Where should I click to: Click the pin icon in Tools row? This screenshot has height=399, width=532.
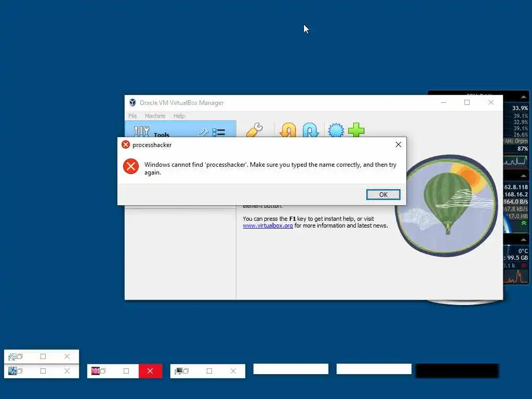click(203, 132)
